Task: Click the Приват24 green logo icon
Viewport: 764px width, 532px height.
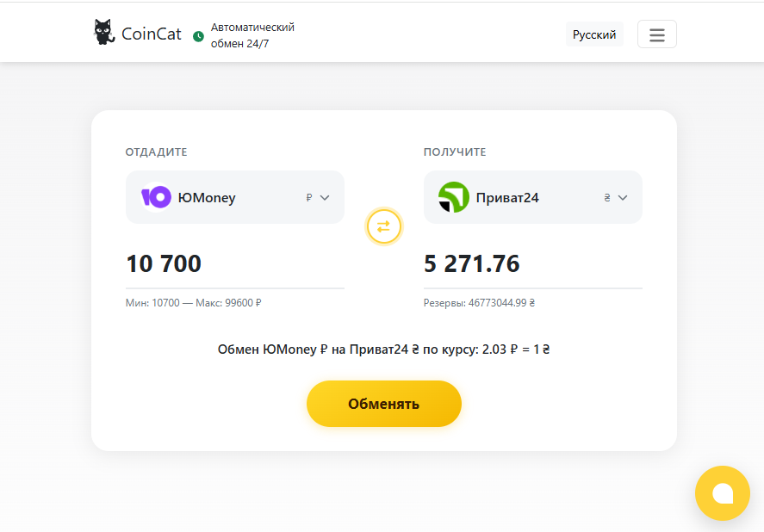Action: pyautogui.click(x=454, y=197)
